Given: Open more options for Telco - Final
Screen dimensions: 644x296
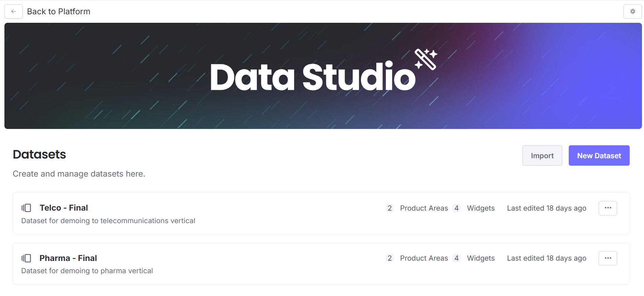Looking at the screenshot, I should (x=608, y=208).
